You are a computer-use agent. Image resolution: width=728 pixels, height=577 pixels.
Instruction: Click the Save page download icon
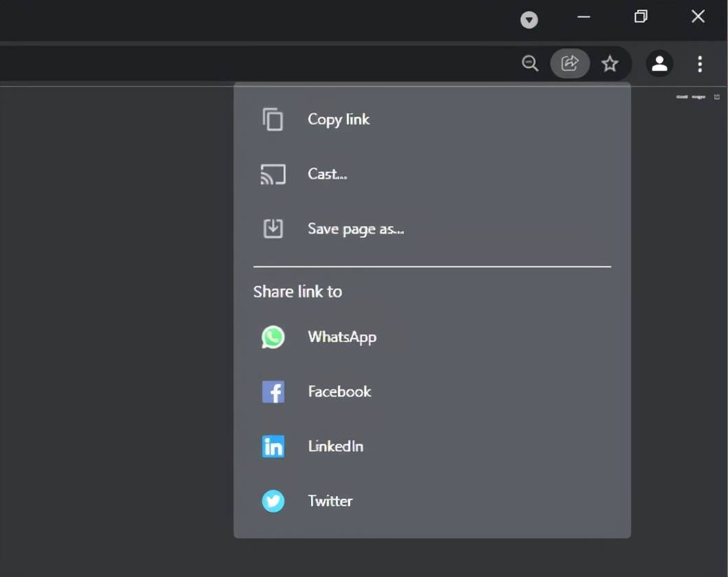(x=273, y=229)
